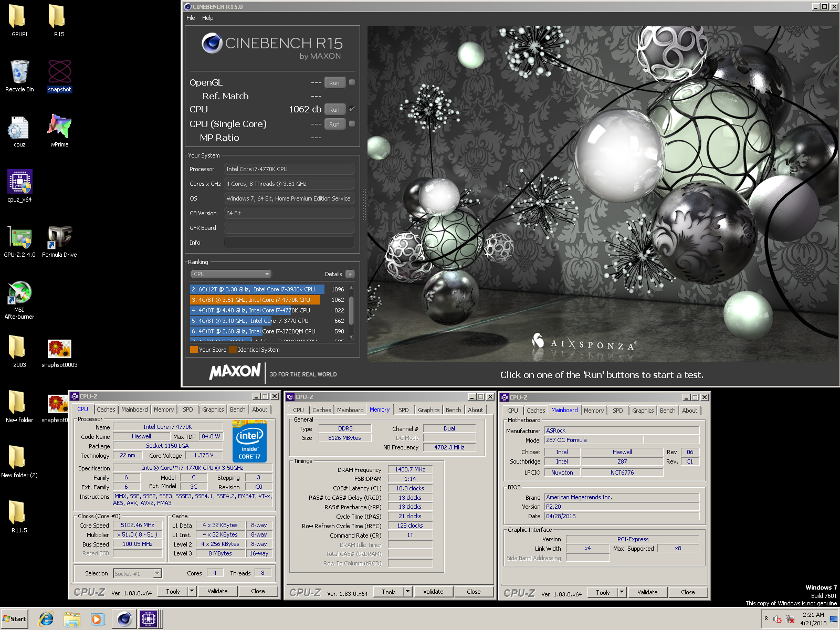The width and height of the screenshot is (840, 630).
Task: Switch to CPU tab in right CPU-Z window
Action: coord(512,411)
